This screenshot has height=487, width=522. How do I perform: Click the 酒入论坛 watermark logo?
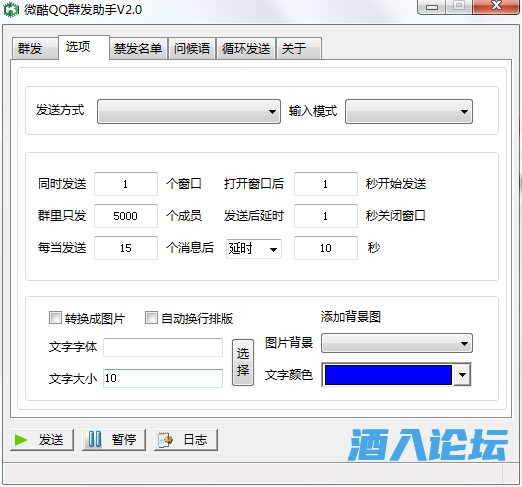coord(428,445)
